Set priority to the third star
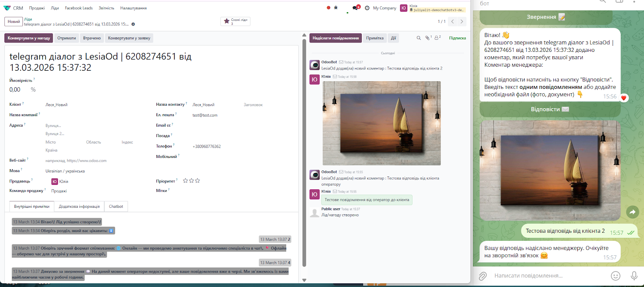 [198, 181]
